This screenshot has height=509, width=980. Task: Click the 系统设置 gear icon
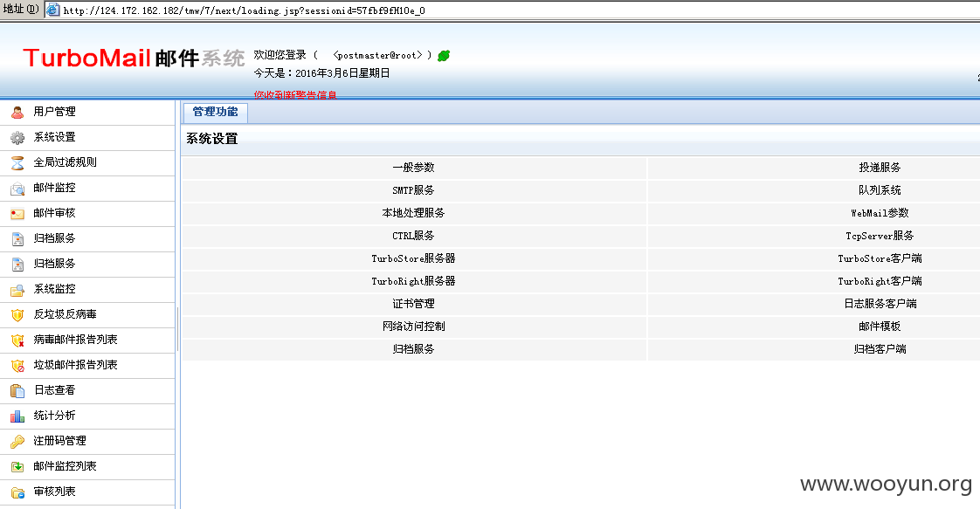pos(17,137)
